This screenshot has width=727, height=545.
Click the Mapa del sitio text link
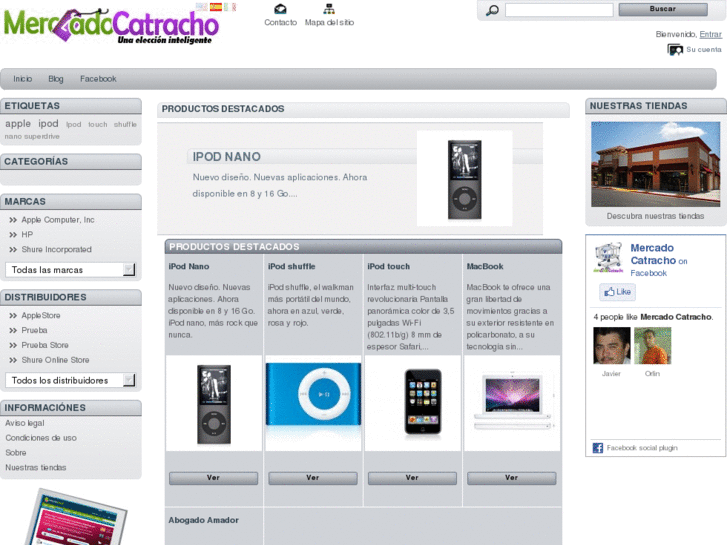coord(329,22)
